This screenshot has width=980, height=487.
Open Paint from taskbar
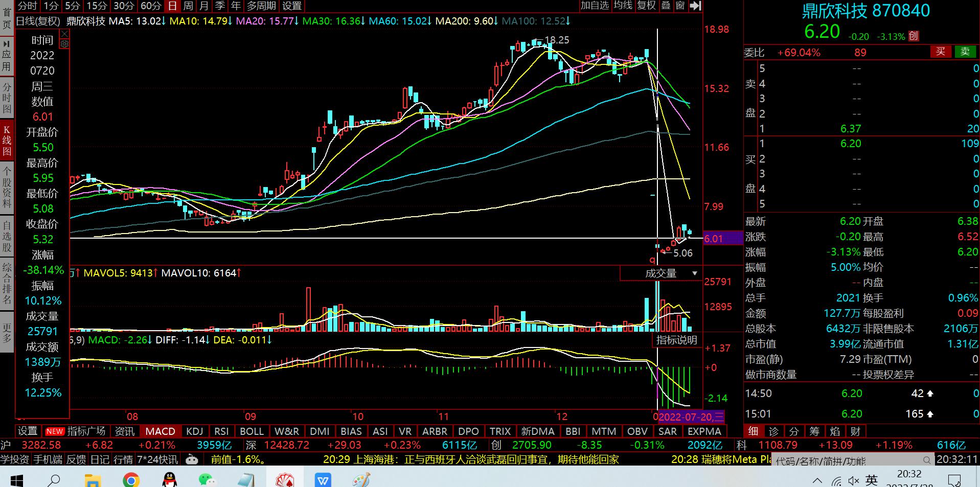361,480
